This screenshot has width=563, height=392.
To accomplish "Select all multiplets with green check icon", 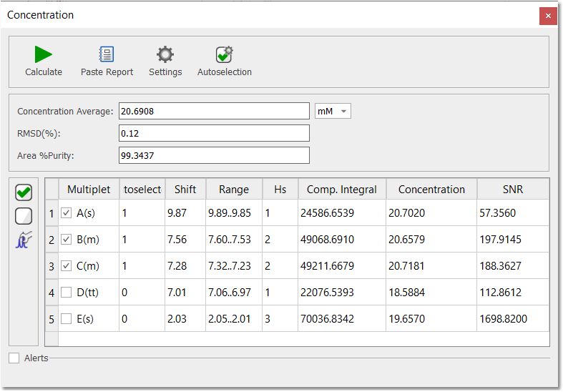I will [x=24, y=192].
